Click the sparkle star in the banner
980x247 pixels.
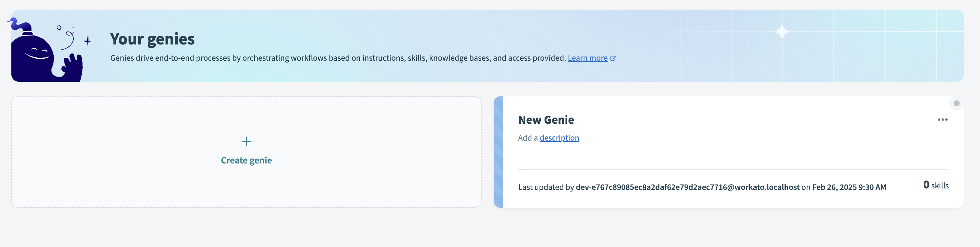(782, 32)
